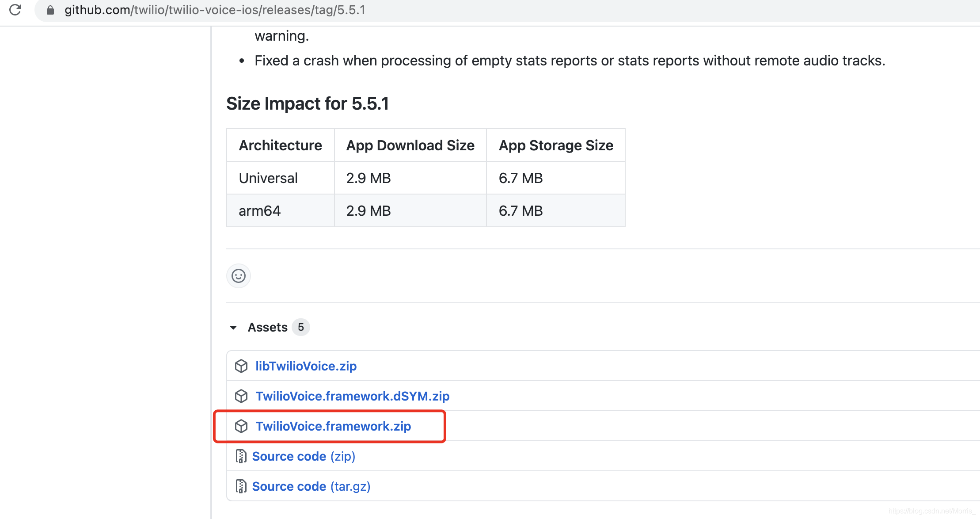Click the zip file icon beside Source code (zip)
Image resolution: width=980 pixels, height=519 pixels.
(241, 456)
